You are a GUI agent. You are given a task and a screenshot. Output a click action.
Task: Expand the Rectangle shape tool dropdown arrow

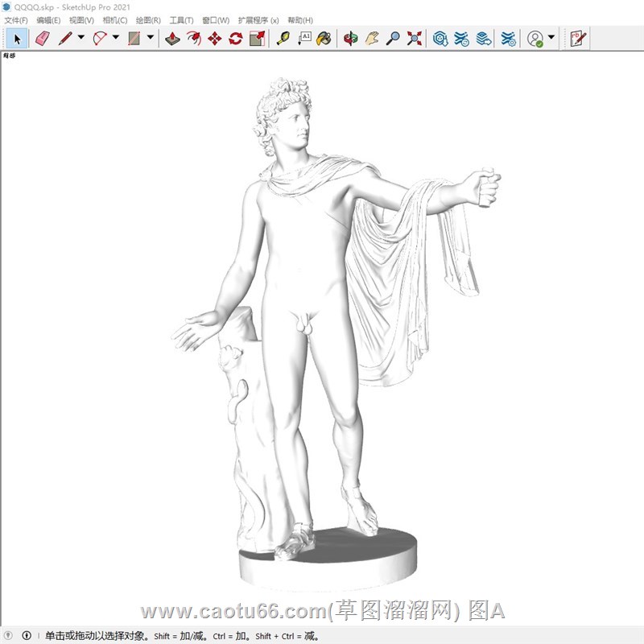click(151, 38)
